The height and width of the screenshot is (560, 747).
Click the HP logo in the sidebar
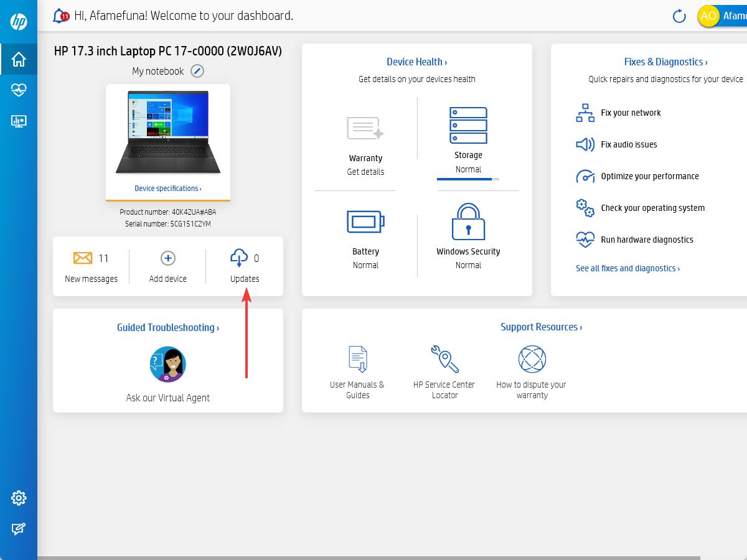(x=19, y=22)
